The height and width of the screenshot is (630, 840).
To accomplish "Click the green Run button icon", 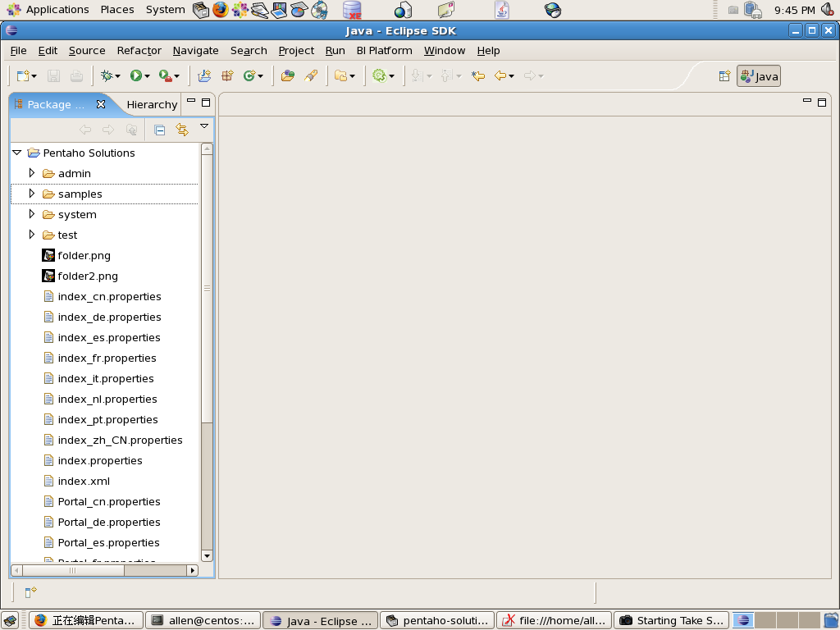I will click(x=136, y=75).
